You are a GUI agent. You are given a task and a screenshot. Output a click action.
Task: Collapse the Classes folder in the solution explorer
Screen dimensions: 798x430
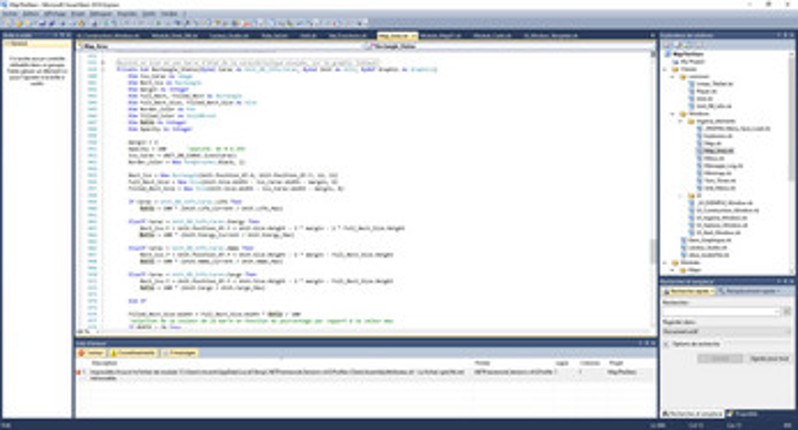pos(666,69)
